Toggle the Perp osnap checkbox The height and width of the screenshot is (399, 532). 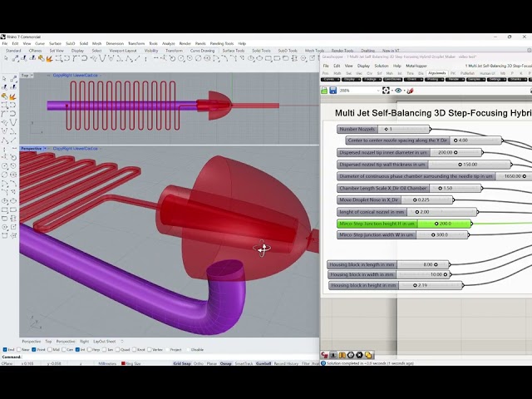(x=89, y=349)
